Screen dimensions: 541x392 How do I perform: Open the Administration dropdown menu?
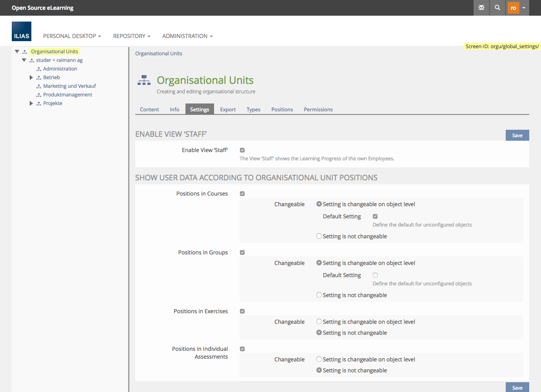pos(187,36)
